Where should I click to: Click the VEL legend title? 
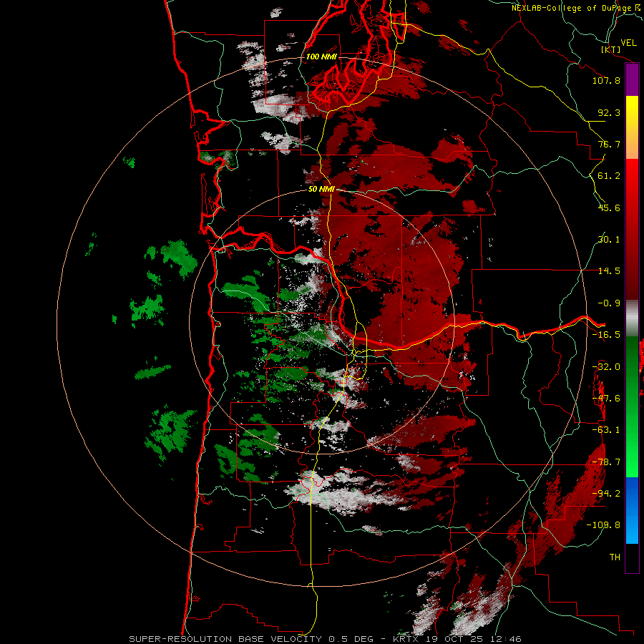[x=628, y=43]
